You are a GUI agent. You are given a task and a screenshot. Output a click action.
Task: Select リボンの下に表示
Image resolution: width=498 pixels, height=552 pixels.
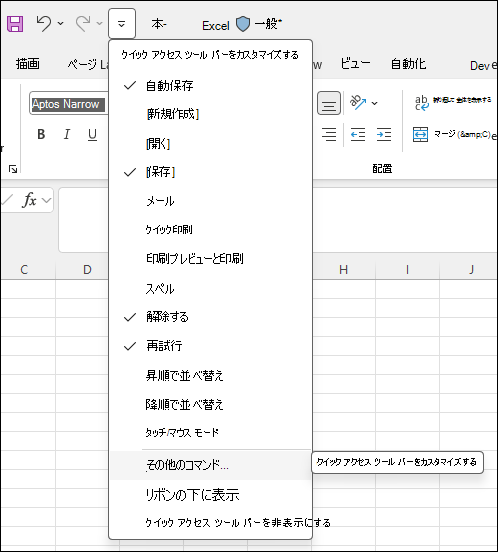click(x=210, y=495)
